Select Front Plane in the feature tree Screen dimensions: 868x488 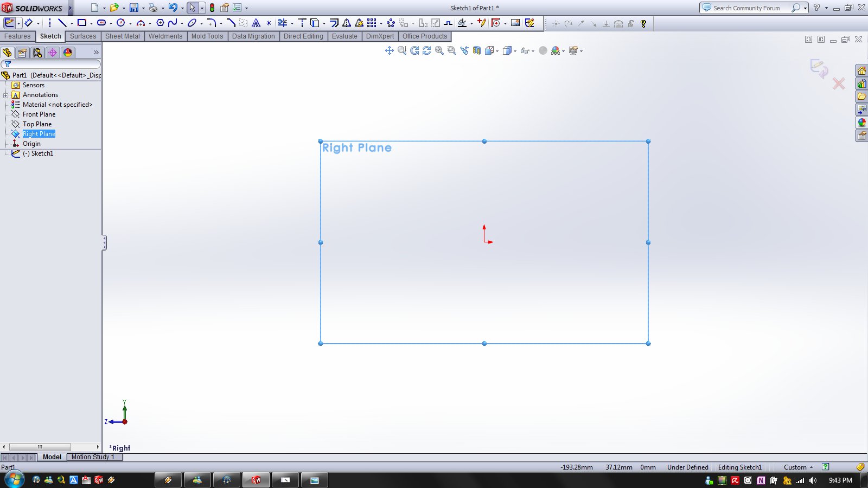point(39,114)
